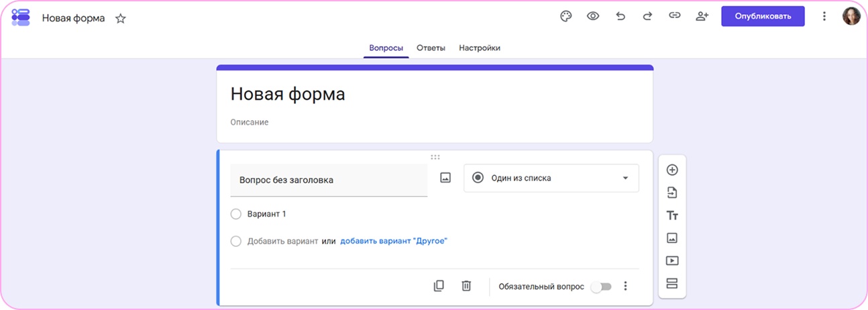Edit the Вариант 1 option text
The image size is (868, 310).
(x=267, y=214)
